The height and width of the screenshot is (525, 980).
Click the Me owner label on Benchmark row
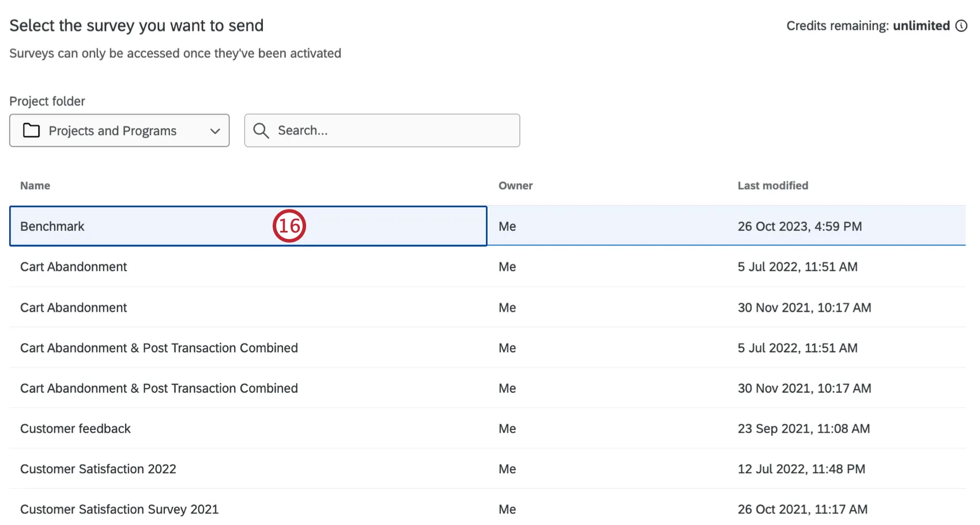tap(507, 226)
